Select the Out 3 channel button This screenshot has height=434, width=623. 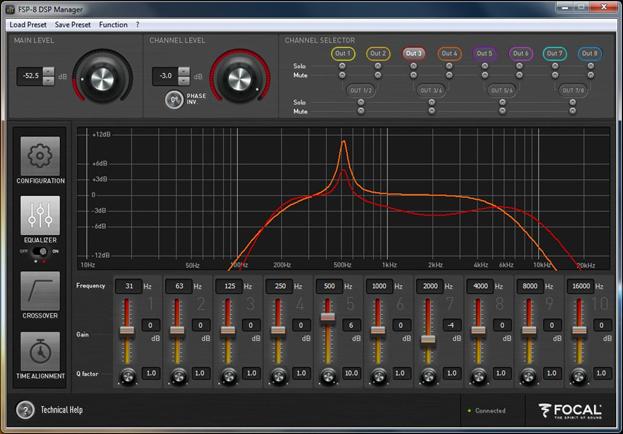(413, 53)
